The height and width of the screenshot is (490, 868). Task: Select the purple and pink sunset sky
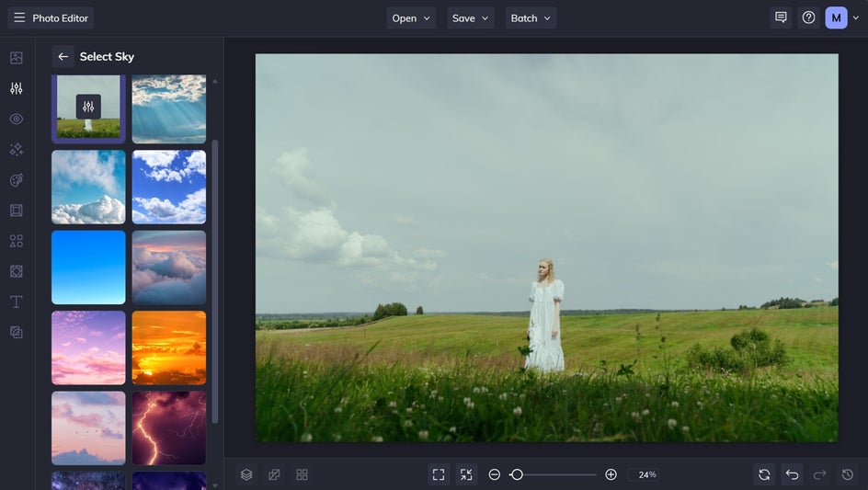88,348
